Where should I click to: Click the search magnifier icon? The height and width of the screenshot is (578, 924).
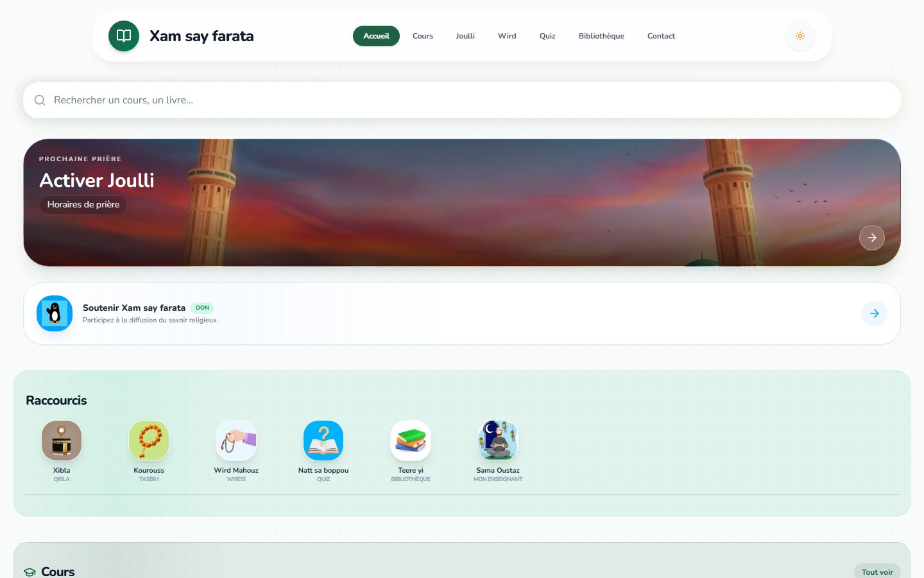coord(40,100)
